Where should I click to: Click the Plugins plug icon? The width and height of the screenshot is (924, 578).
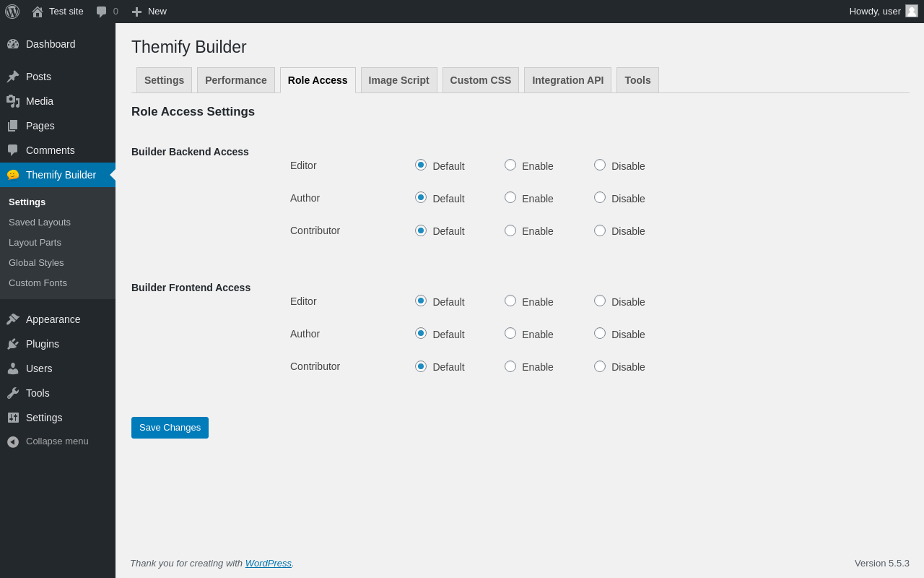tap(13, 344)
